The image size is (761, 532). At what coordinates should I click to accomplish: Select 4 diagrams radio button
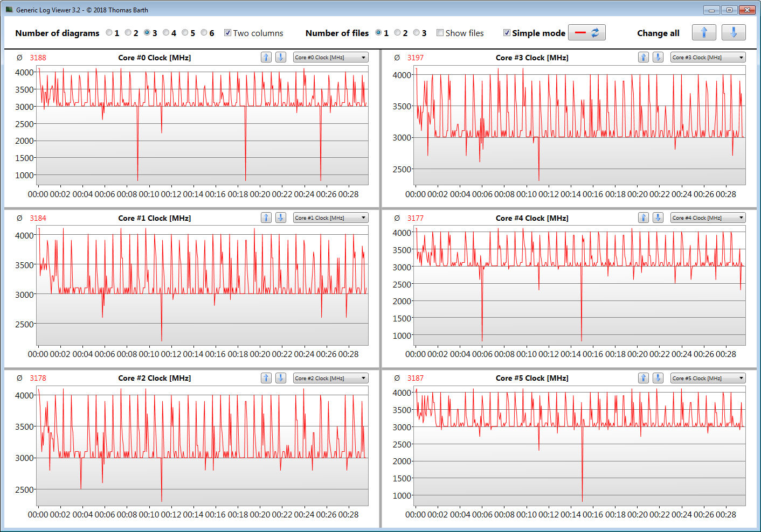[x=166, y=33]
